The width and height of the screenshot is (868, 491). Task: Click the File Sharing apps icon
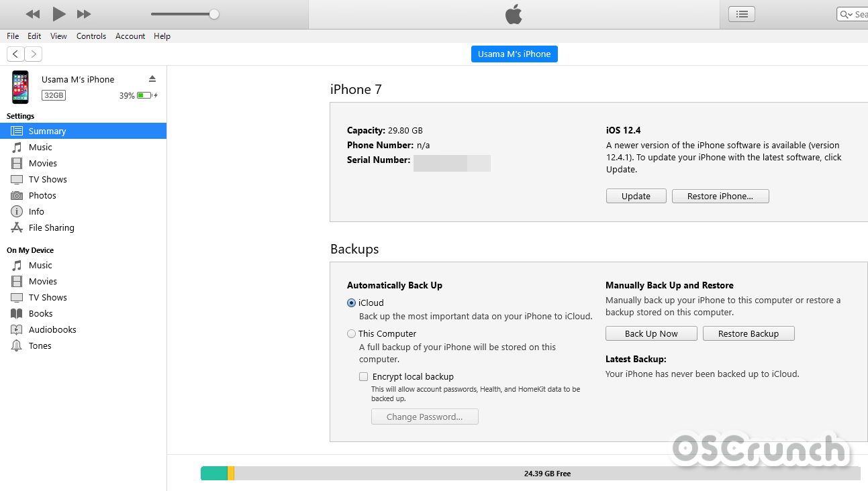[17, 227]
